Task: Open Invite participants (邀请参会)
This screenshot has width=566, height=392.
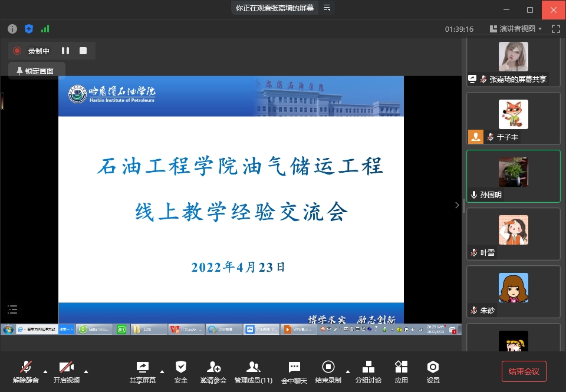Action: 213,371
